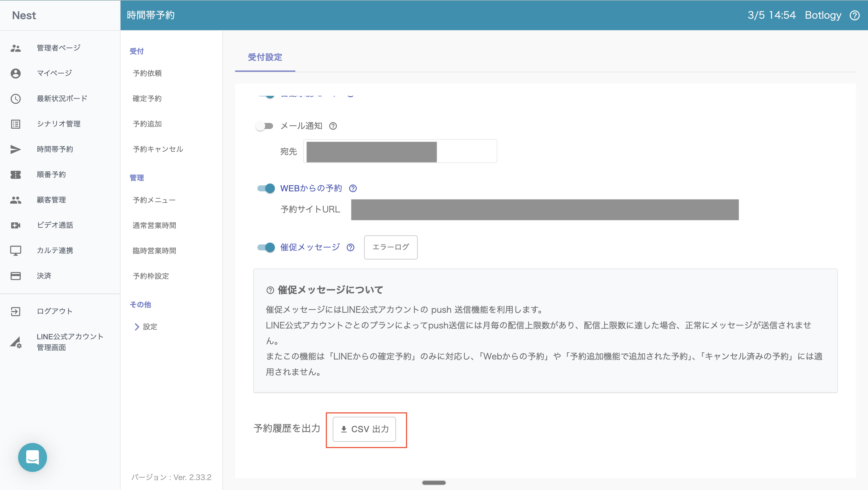The height and width of the screenshot is (490, 868).
Task: Expand the 設定 chevron under その他
Action: (x=137, y=327)
